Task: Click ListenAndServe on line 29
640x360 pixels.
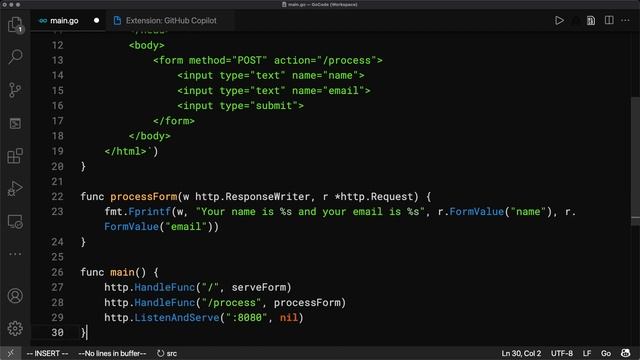Action: tap(177, 318)
